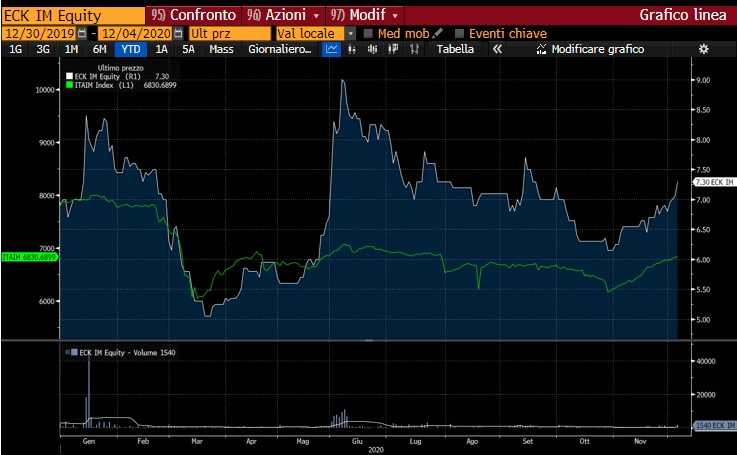Click the Gen month label on time axis

(x=88, y=441)
